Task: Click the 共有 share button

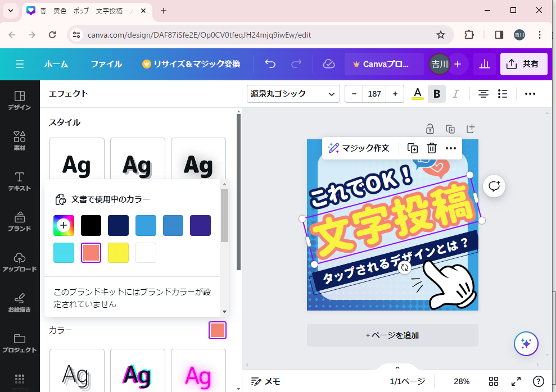Action: (x=523, y=64)
